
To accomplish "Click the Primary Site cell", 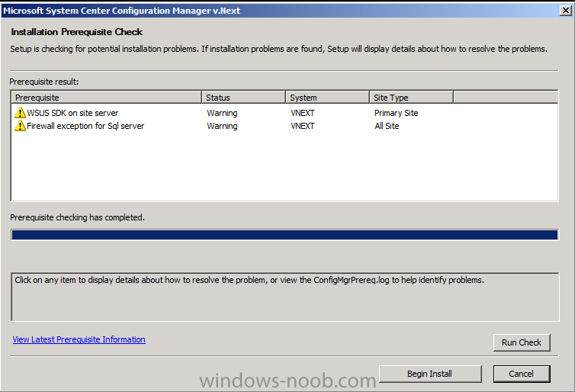I will tap(397, 113).
